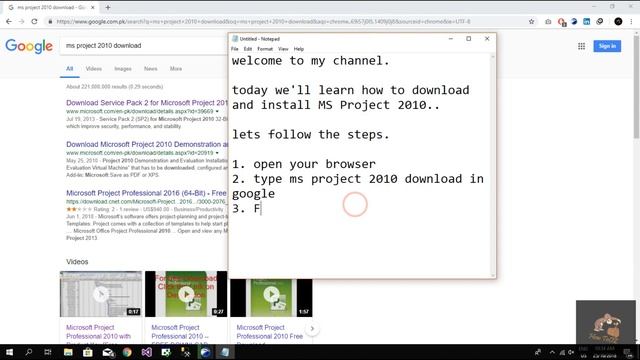
Task: Bookmark this page with the star icon
Action: click(531, 22)
